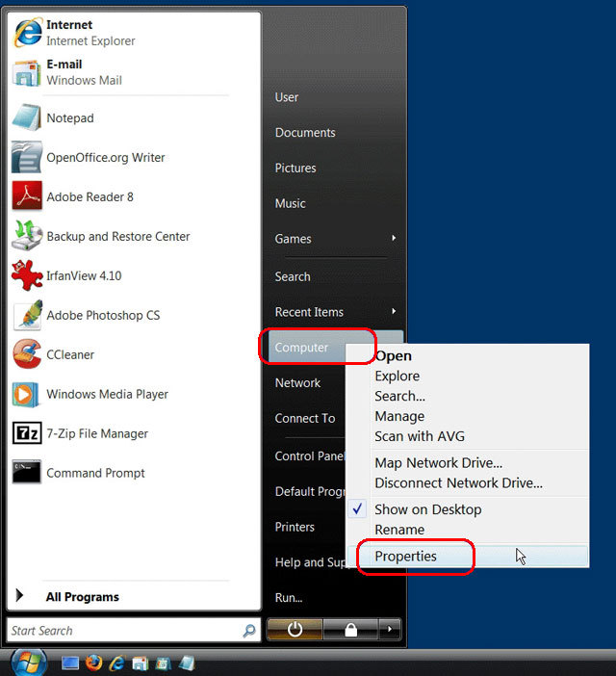Click the lock computer button

click(x=350, y=630)
